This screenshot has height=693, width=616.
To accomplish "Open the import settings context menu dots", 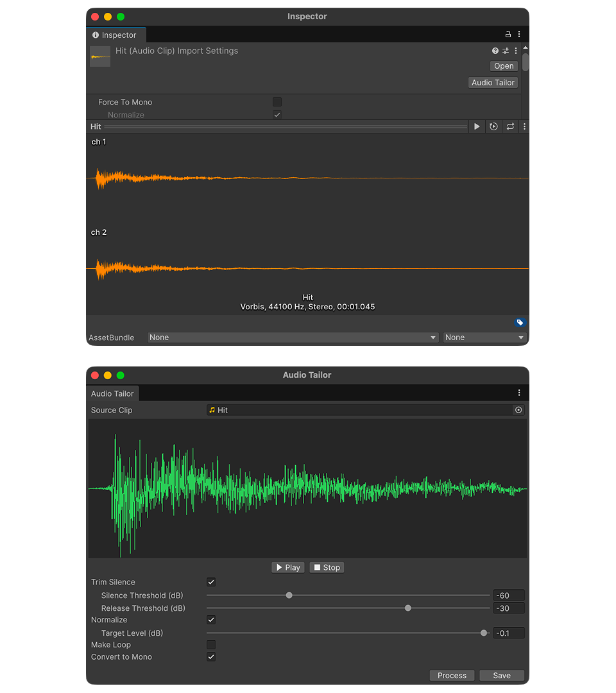I will click(x=516, y=51).
